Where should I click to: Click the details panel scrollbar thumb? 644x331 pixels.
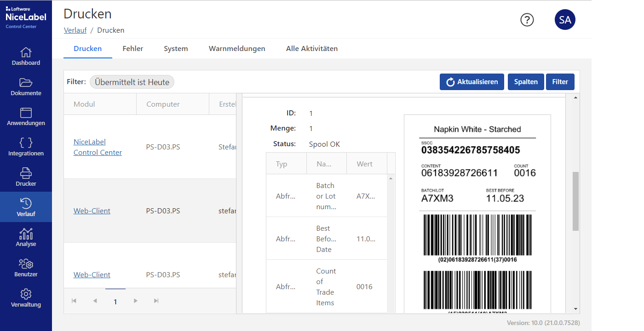pyautogui.click(x=575, y=201)
